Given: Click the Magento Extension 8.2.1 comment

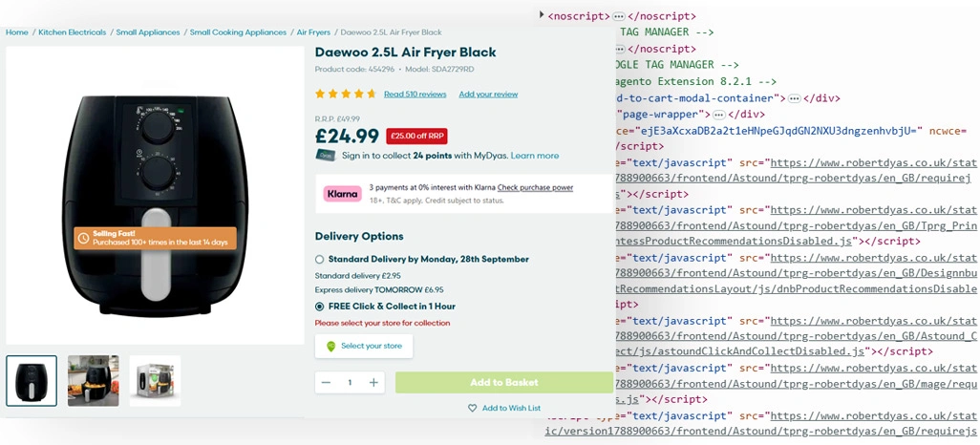Looking at the screenshot, I should 693,81.
